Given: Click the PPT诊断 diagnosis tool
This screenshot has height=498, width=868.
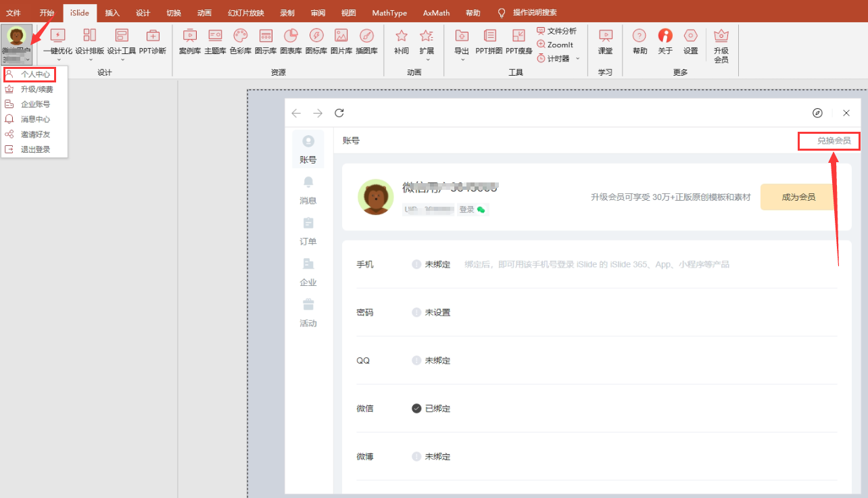Looking at the screenshot, I should point(153,41).
